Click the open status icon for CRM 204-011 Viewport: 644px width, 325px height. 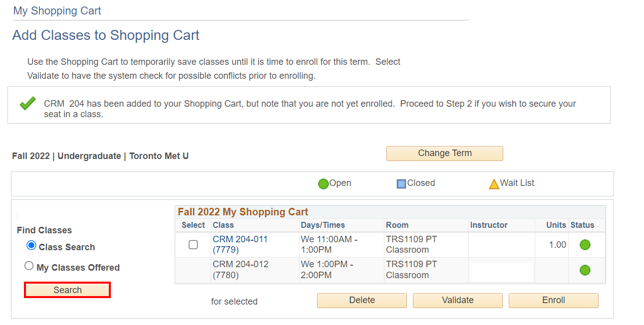pos(585,245)
